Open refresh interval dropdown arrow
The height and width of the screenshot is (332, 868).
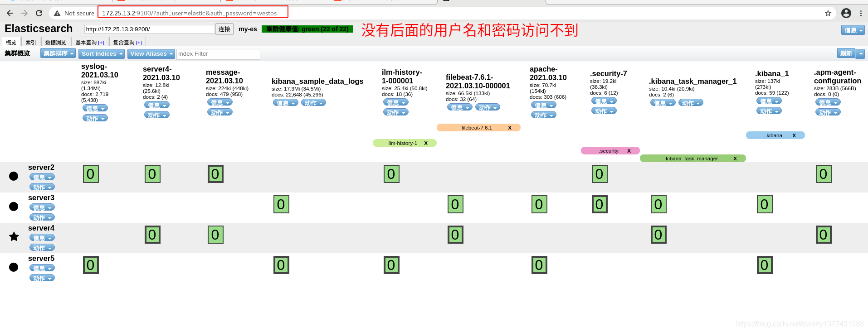tap(860, 53)
